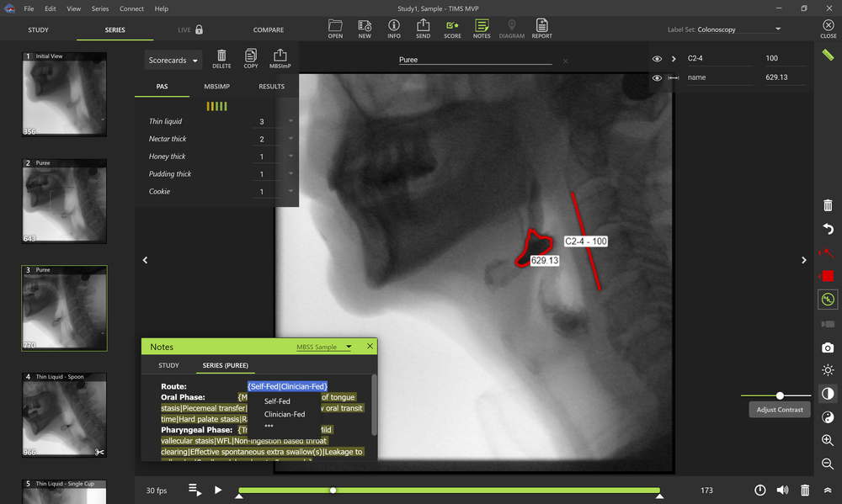
Task: Open the Series menu
Action: (99, 8)
